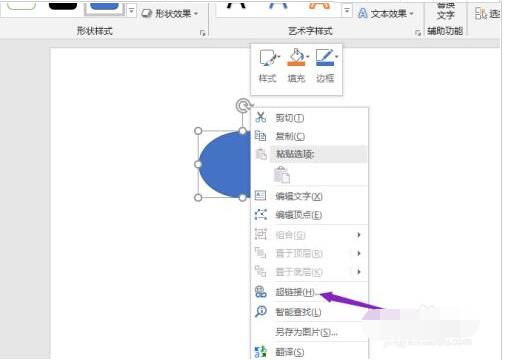
Task: Click the blue semicircle shape
Action: coord(225,164)
